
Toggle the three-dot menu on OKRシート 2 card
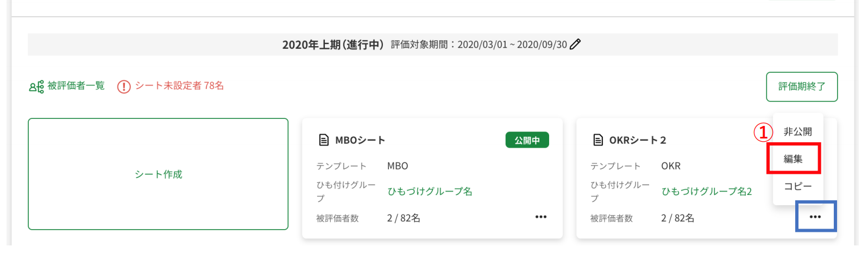pos(815,217)
